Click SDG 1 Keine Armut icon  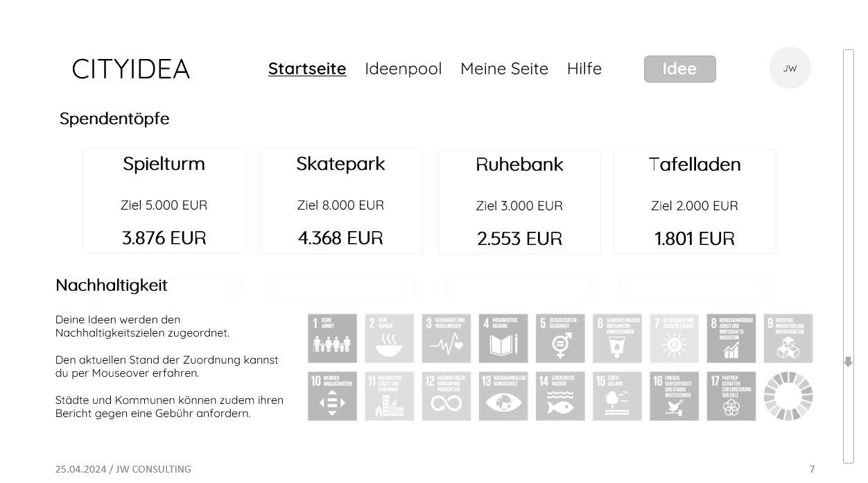[332, 339]
